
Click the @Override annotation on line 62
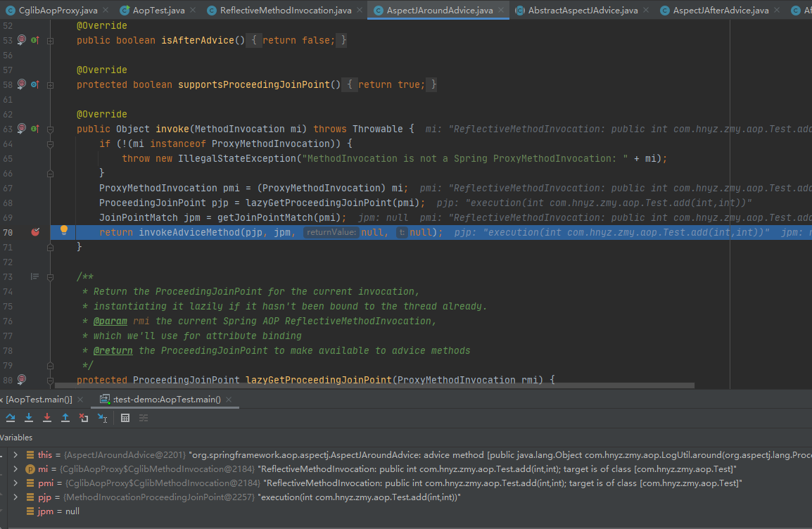pos(101,114)
